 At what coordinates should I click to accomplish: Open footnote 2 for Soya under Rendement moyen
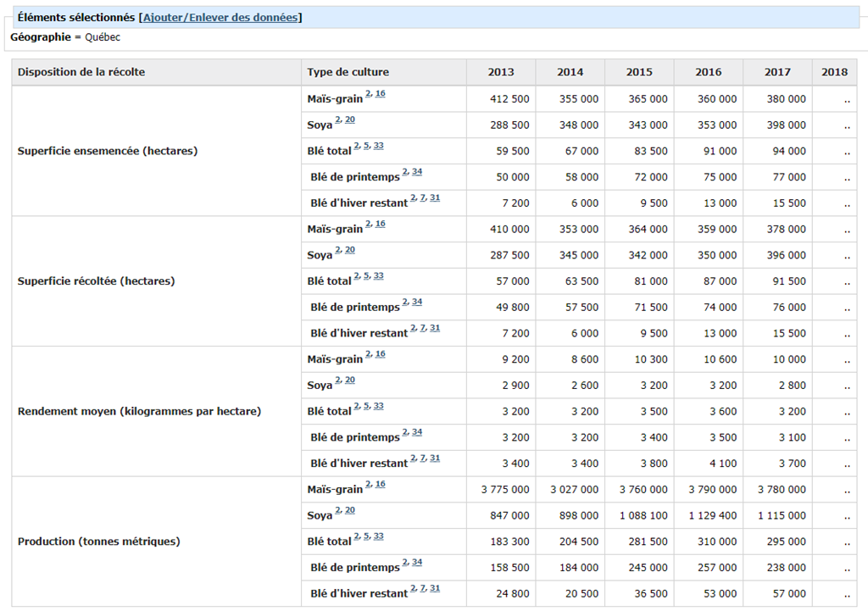[337, 380]
